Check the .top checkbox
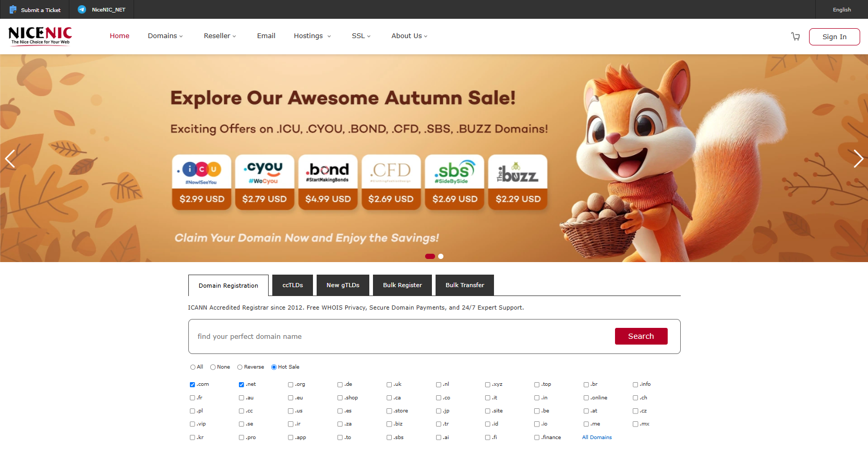This screenshot has height=449, width=868. [537, 385]
